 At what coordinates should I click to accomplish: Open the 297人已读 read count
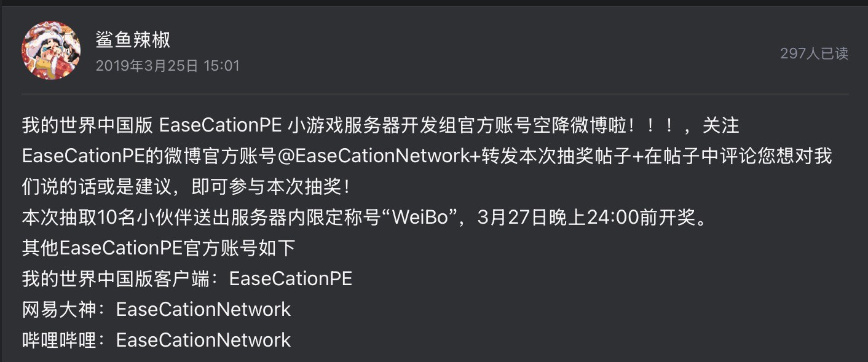coord(814,53)
